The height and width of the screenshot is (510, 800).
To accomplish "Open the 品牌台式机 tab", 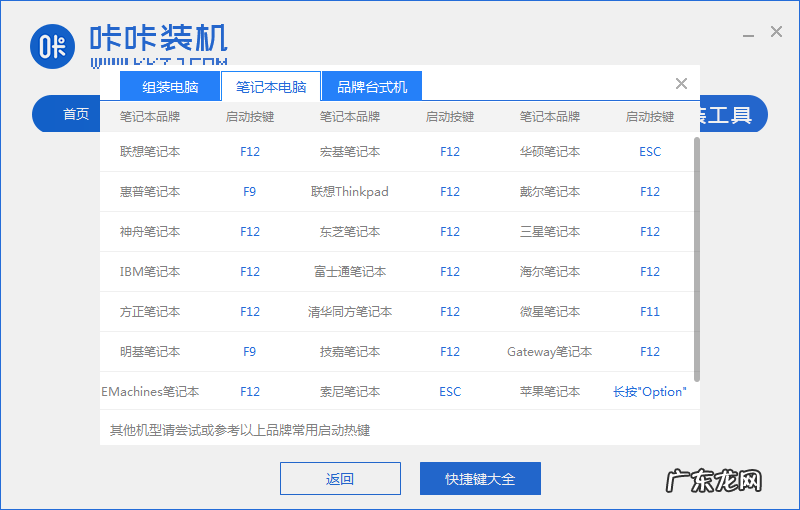I will pyautogui.click(x=372, y=86).
